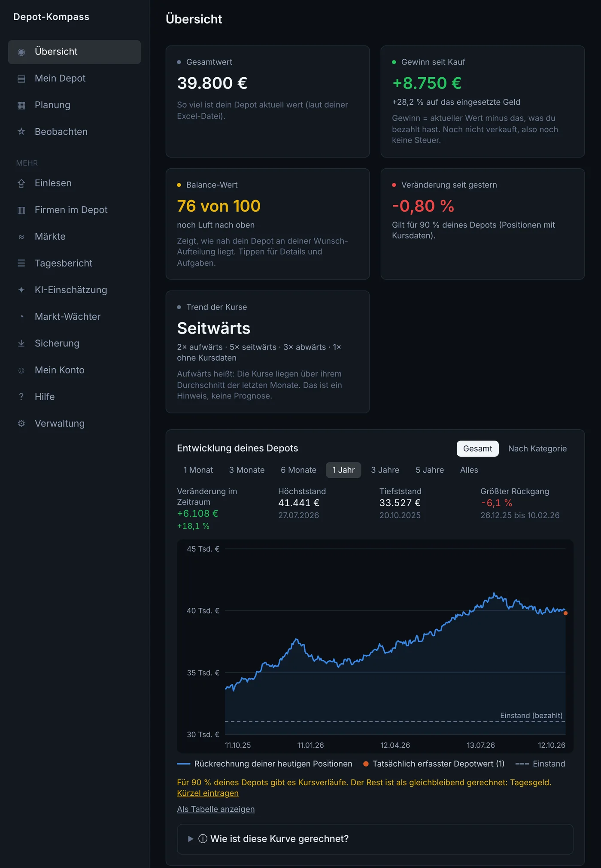Click the Einstand (bezahlt) label in the chart
The width and height of the screenshot is (601, 868).
[531, 716]
